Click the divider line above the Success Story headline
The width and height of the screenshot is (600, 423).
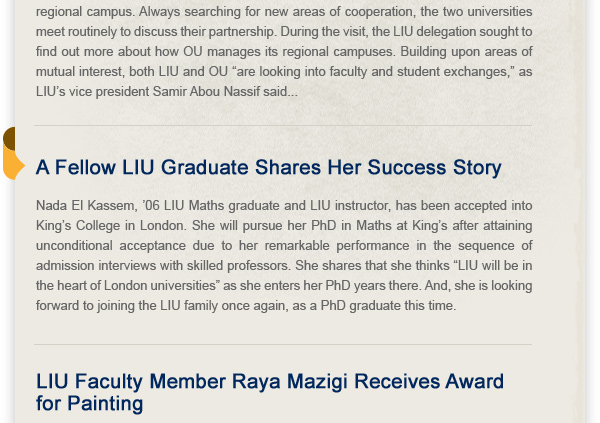283,125
